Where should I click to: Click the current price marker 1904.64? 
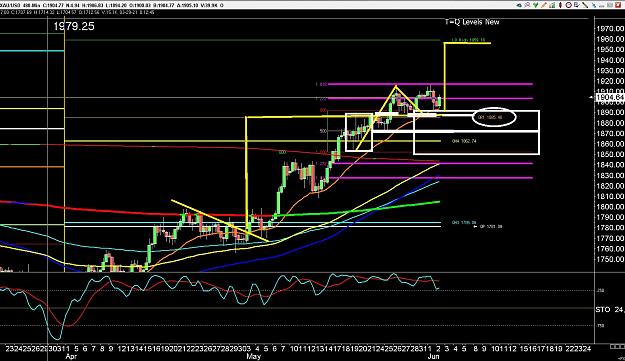pyautogui.click(x=609, y=97)
